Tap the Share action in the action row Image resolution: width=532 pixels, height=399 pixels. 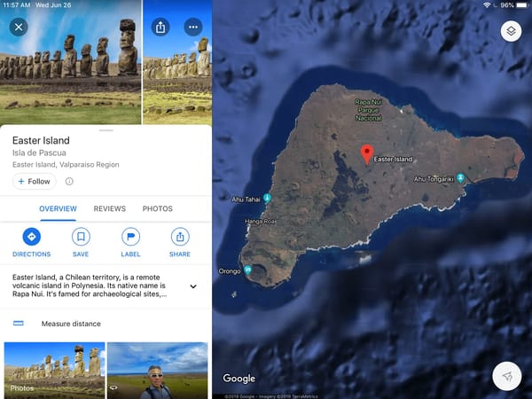pyautogui.click(x=180, y=242)
